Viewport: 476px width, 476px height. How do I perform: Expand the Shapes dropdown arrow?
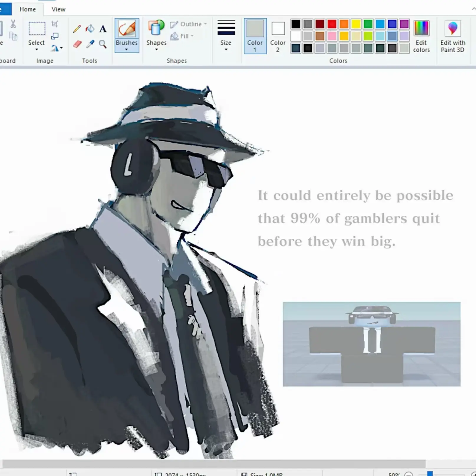(x=157, y=50)
